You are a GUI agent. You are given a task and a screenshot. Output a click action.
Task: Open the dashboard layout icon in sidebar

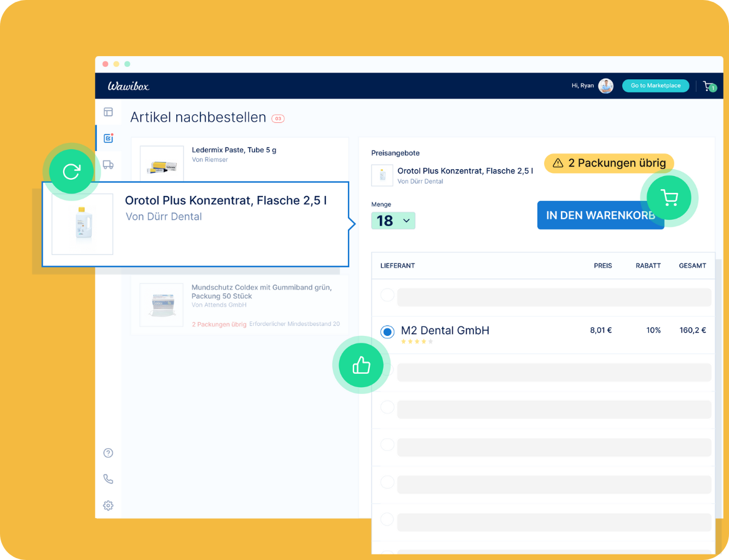tap(108, 112)
